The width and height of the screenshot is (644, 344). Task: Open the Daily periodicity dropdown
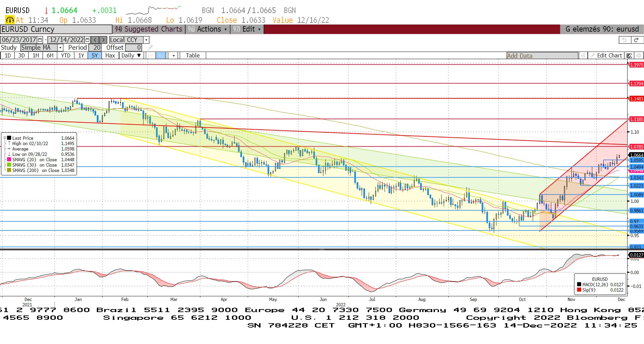click(131, 55)
